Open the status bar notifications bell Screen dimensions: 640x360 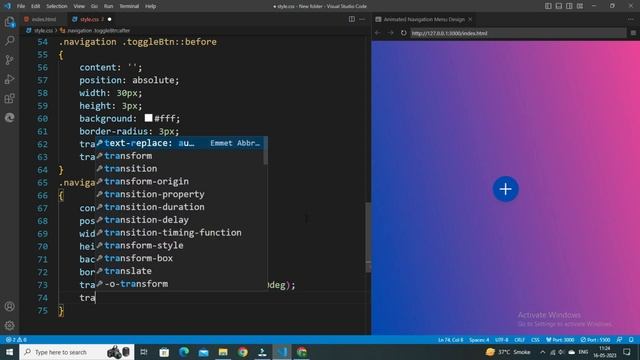point(631,340)
